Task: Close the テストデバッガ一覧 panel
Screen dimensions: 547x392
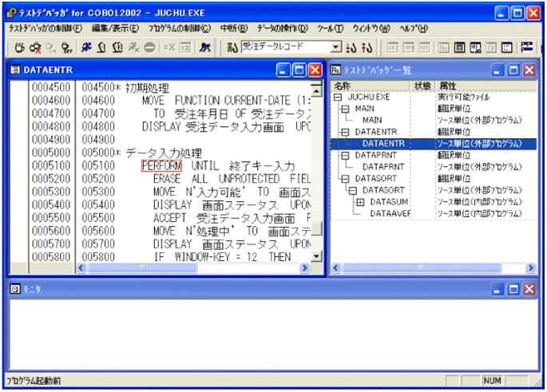Action: pyautogui.click(x=529, y=70)
